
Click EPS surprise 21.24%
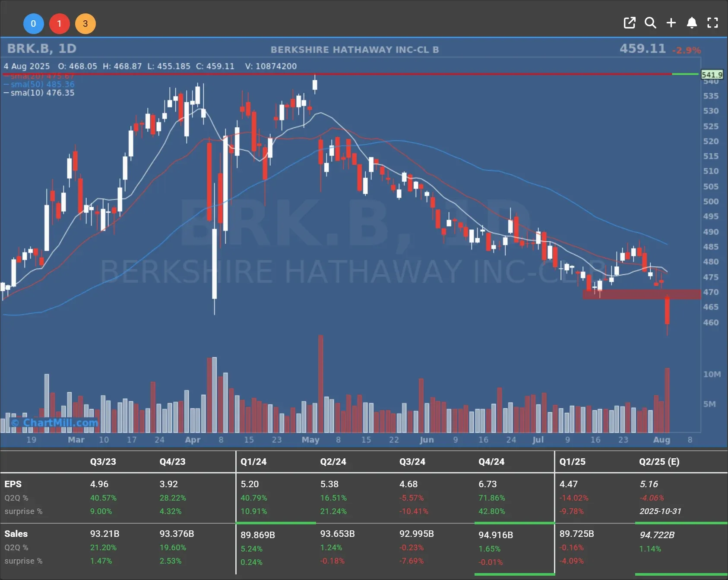(x=333, y=511)
